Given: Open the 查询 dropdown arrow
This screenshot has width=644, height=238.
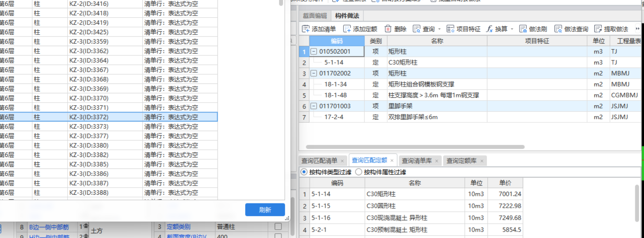Looking at the screenshot, I should [440, 29].
